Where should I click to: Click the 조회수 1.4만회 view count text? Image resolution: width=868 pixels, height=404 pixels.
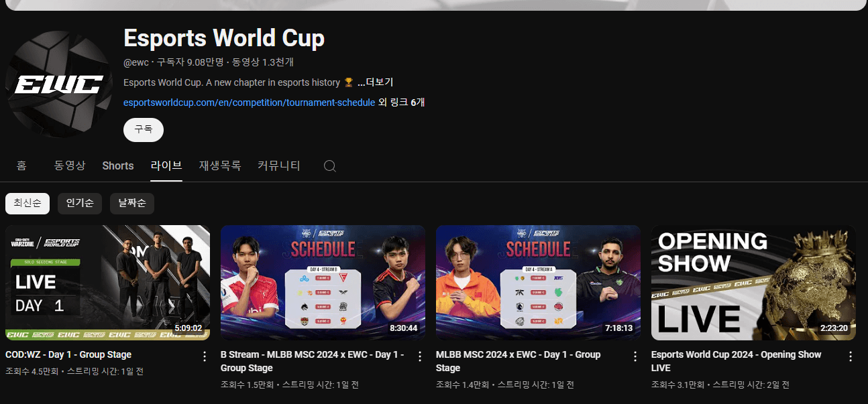click(x=462, y=385)
